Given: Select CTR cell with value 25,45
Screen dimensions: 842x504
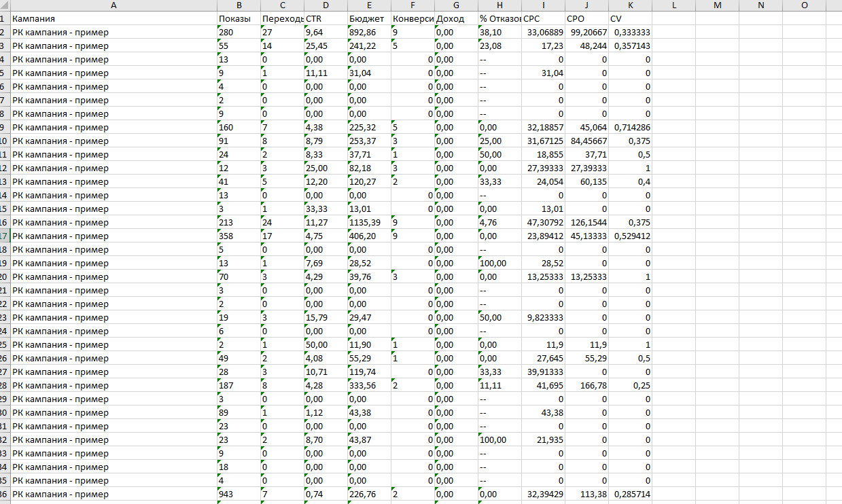Looking at the screenshot, I should pos(326,46).
